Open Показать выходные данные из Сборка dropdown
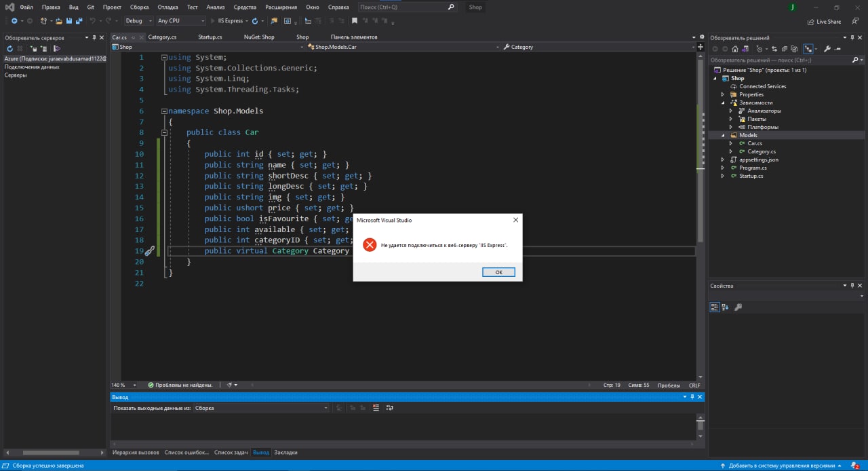This screenshot has height=471, width=868. 261,408
